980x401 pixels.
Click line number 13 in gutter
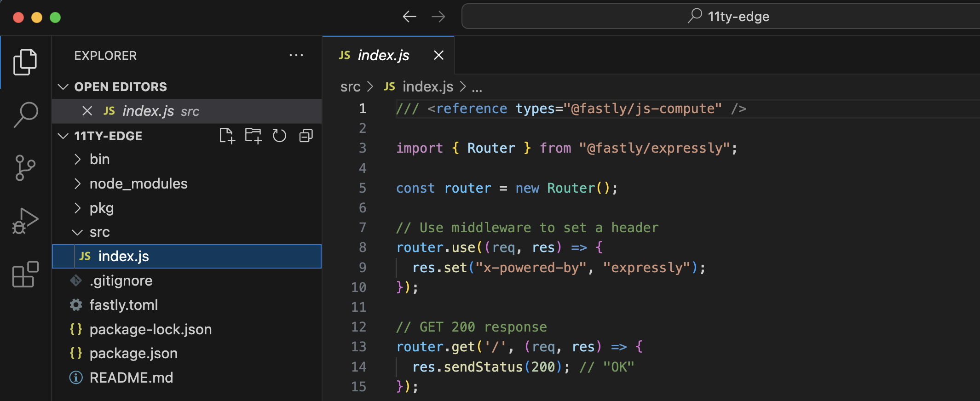[x=358, y=347]
